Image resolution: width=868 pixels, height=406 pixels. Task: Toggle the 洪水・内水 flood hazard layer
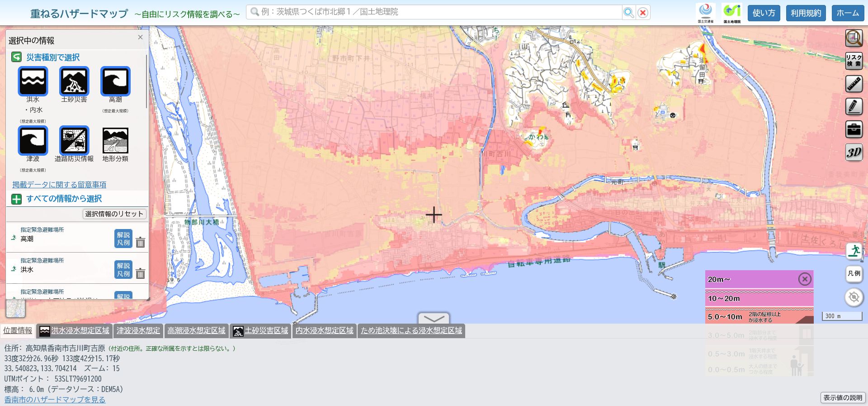33,81
